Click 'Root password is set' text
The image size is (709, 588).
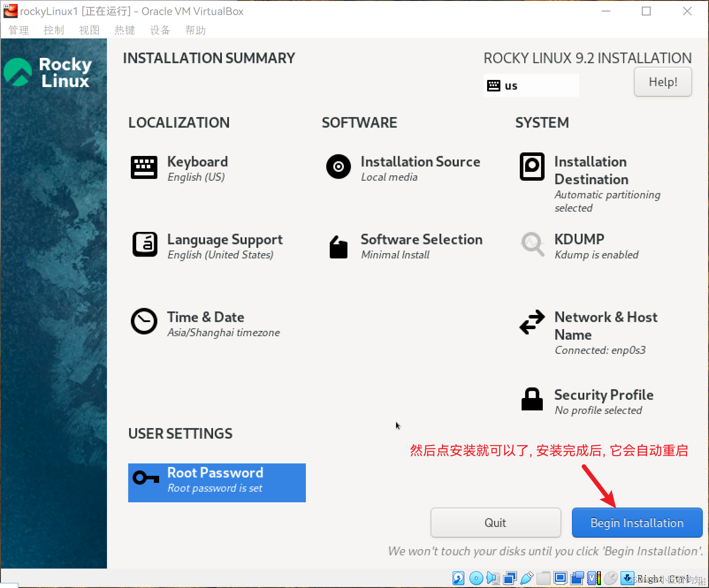[215, 488]
